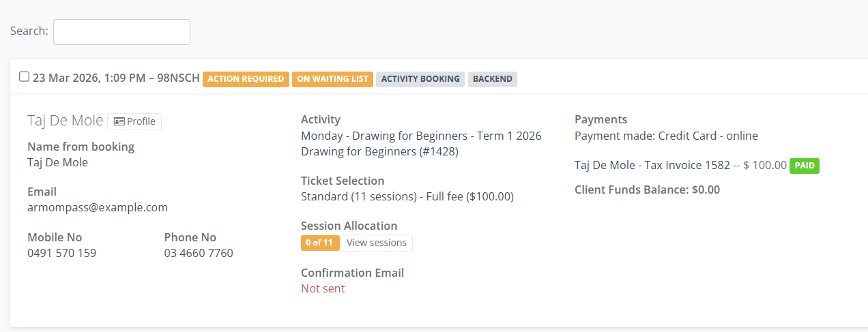
Task: Click the red Not sent status
Action: (323, 288)
